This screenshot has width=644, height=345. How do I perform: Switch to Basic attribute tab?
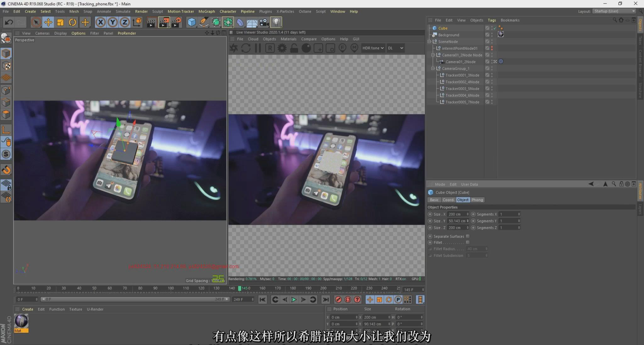pyautogui.click(x=434, y=200)
